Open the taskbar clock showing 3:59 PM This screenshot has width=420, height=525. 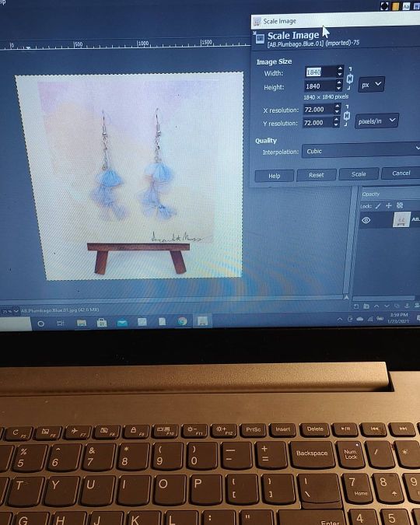pyautogui.click(x=398, y=318)
